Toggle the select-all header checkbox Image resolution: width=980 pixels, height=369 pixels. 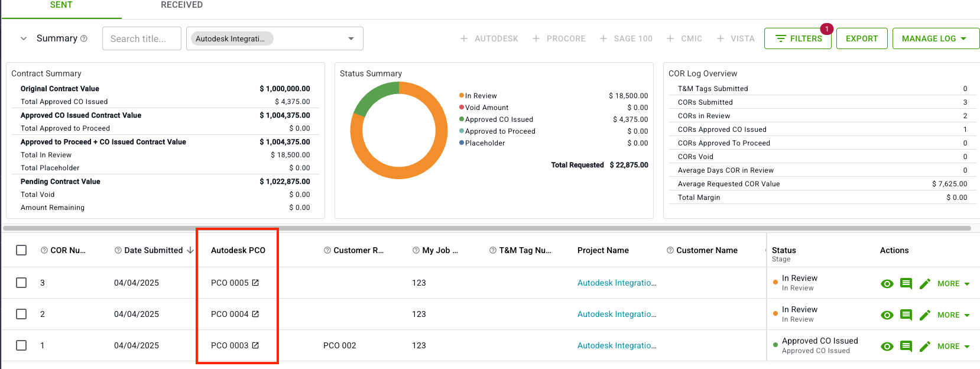21,250
